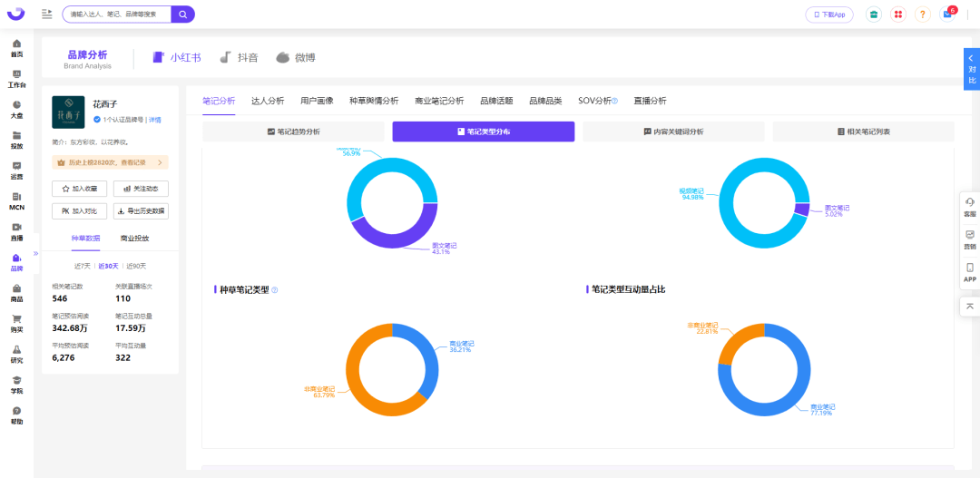
Task: Select 近30天 time range
Action: (x=108, y=266)
